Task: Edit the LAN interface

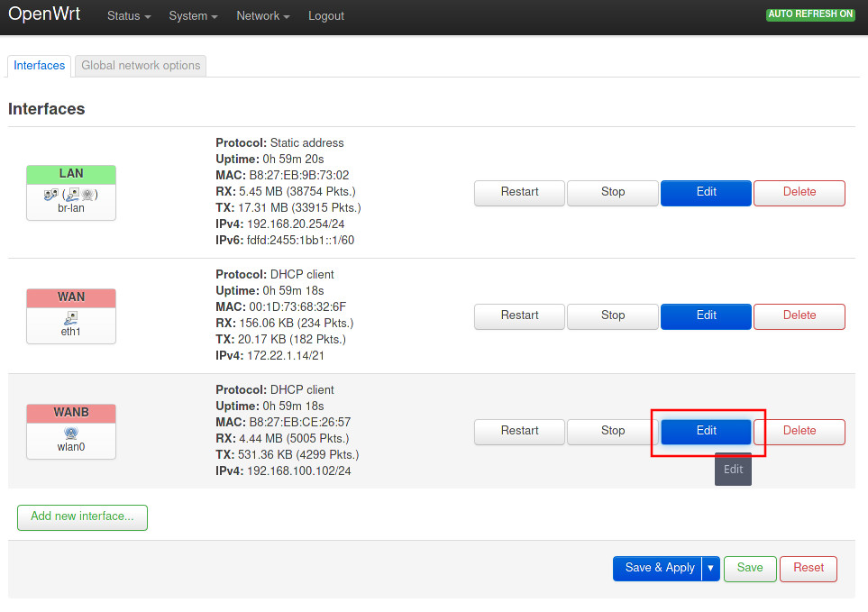Action: tap(707, 193)
